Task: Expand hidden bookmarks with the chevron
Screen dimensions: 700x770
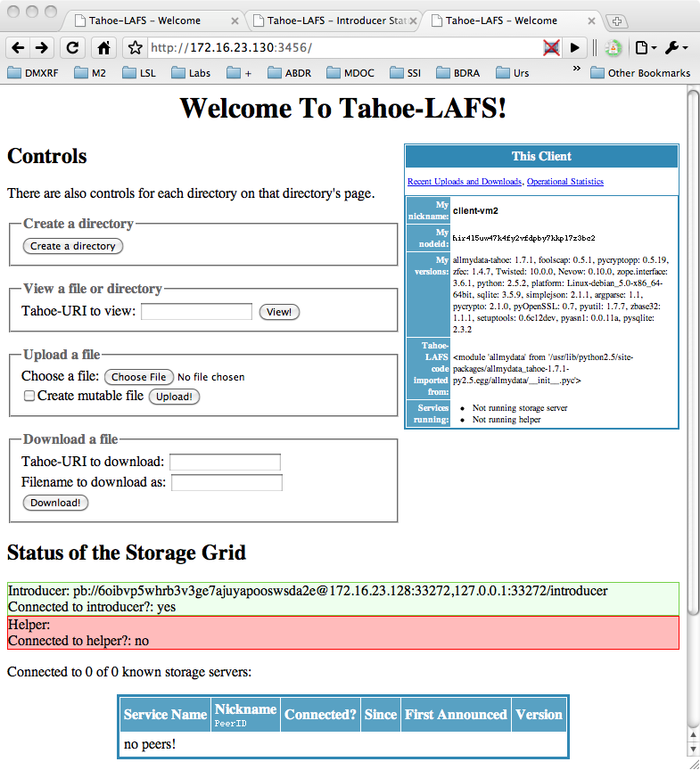Action: (x=577, y=69)
